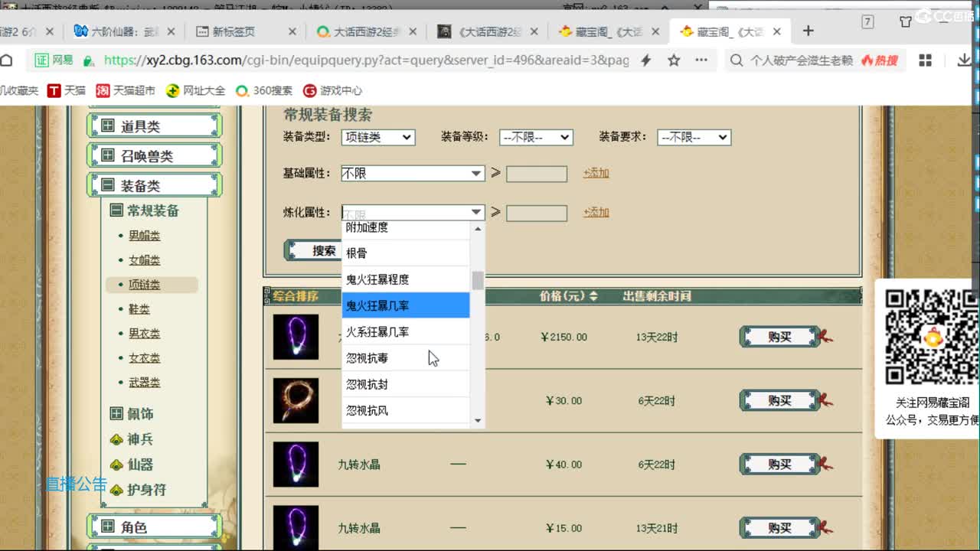Switch to the 新标签页 tab

tap(245, 31)
